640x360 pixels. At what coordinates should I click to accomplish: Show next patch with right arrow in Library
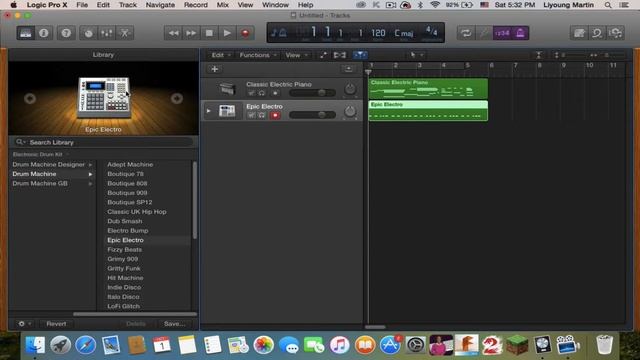[177, 98]
